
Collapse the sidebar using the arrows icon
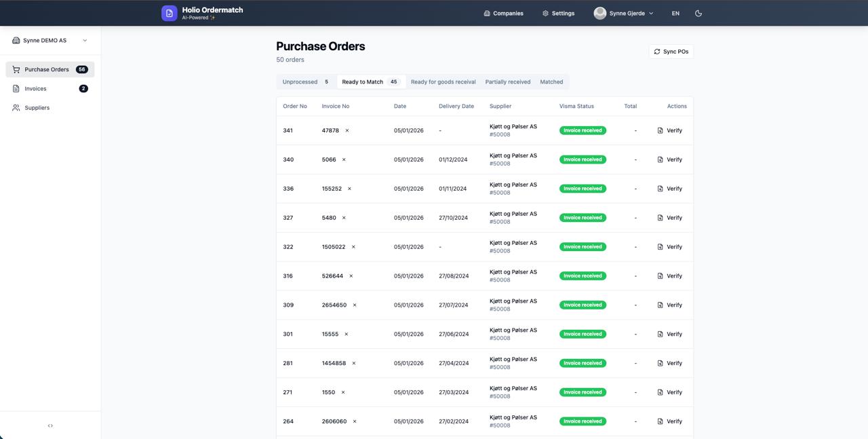point(50,425)
